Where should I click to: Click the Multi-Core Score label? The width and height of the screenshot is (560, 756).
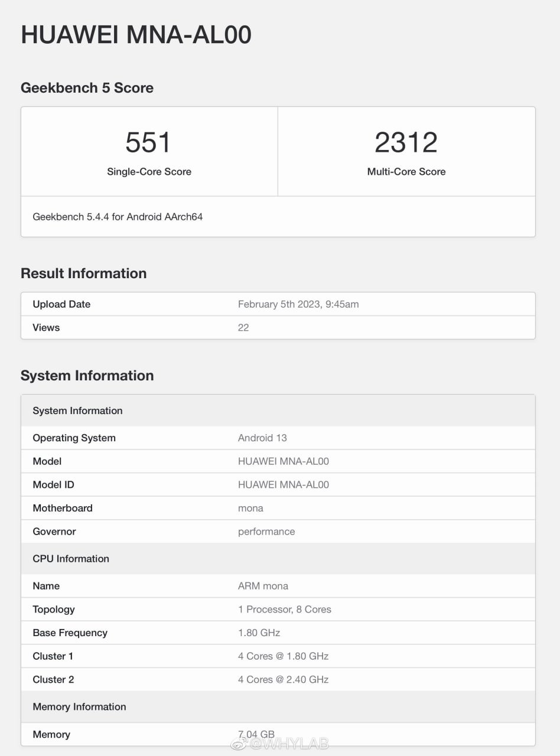[406, 171]
